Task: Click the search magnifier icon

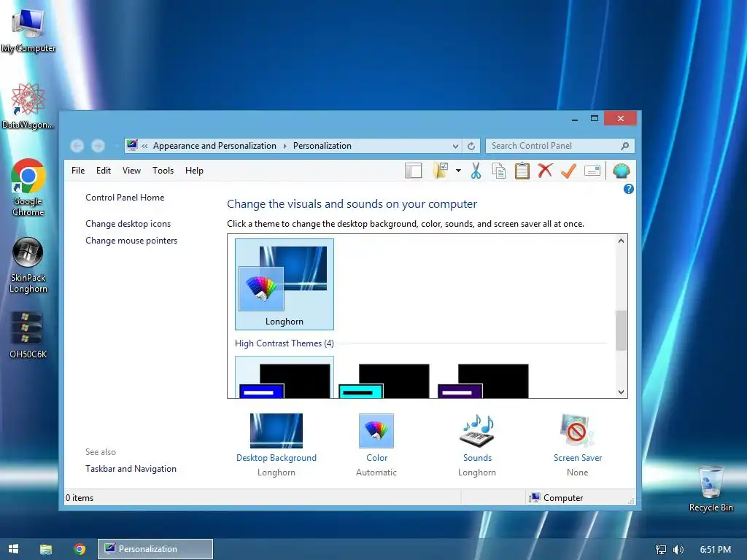Action: [x=624, y=146]
